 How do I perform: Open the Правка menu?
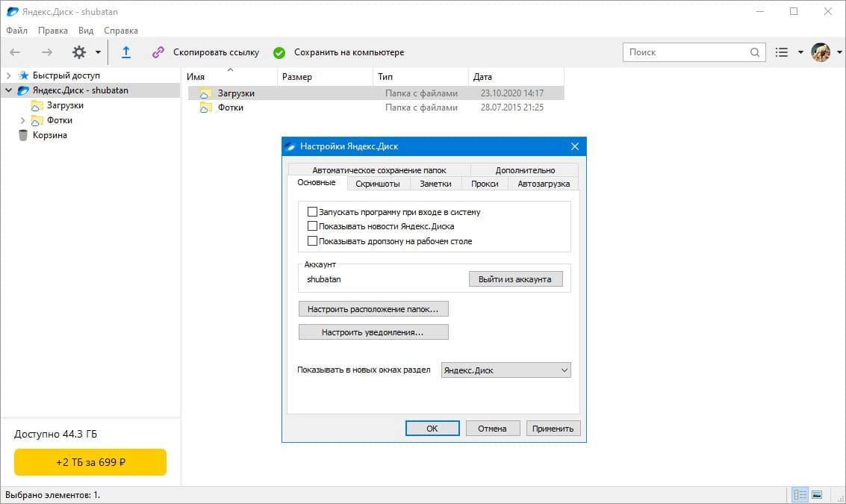click(x=53, y=31)
